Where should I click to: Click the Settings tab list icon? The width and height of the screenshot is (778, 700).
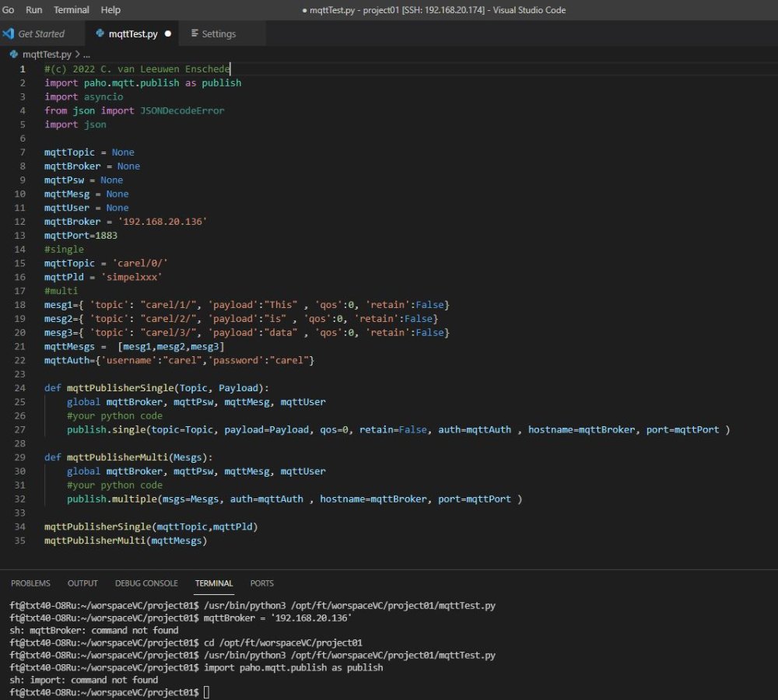[x=194, y=33]
